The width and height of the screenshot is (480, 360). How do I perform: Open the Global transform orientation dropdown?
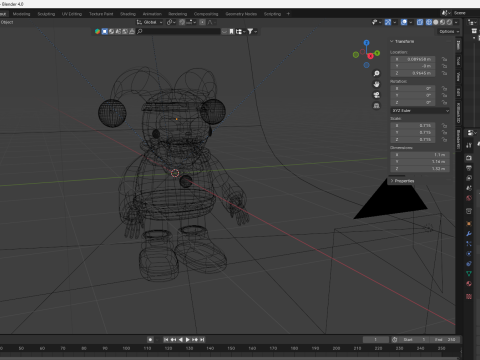point(150,22)
